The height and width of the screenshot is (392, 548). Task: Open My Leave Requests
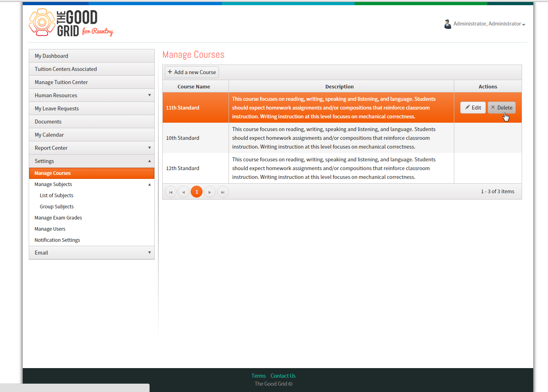point(92,108)
